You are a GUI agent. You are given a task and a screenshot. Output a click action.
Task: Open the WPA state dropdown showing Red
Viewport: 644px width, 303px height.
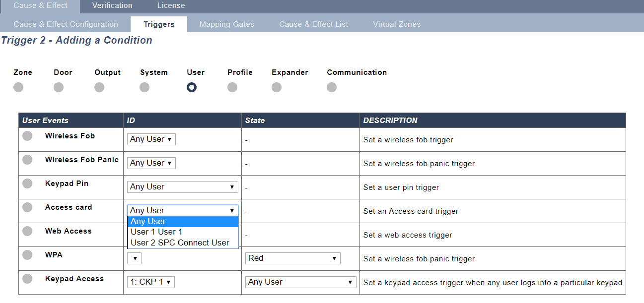(292, 258)
